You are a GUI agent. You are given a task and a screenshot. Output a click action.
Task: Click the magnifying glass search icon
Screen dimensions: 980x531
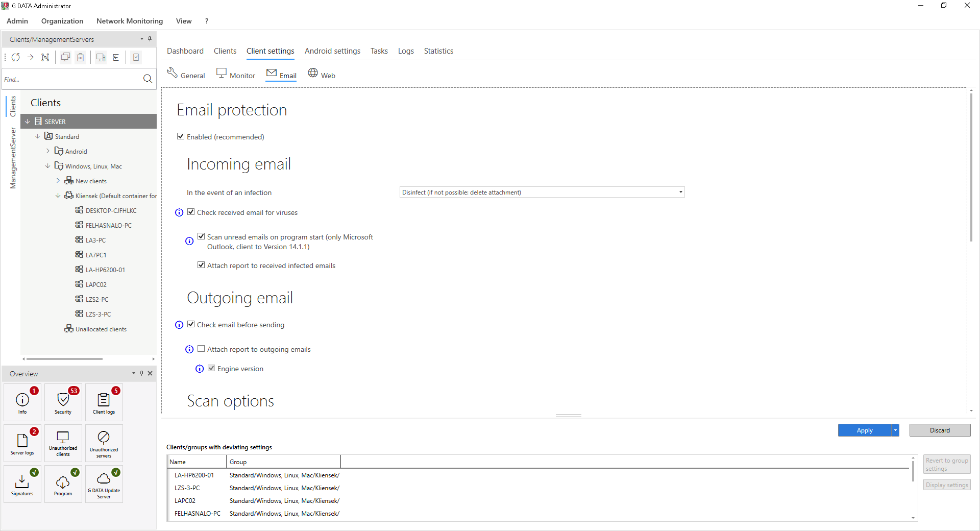(148, 79)
